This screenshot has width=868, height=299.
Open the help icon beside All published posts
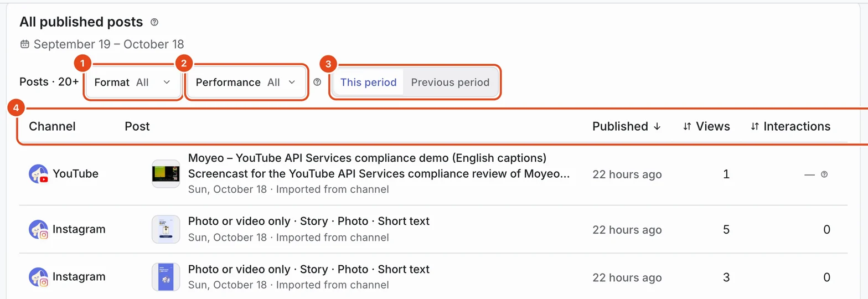coord(154,22)
